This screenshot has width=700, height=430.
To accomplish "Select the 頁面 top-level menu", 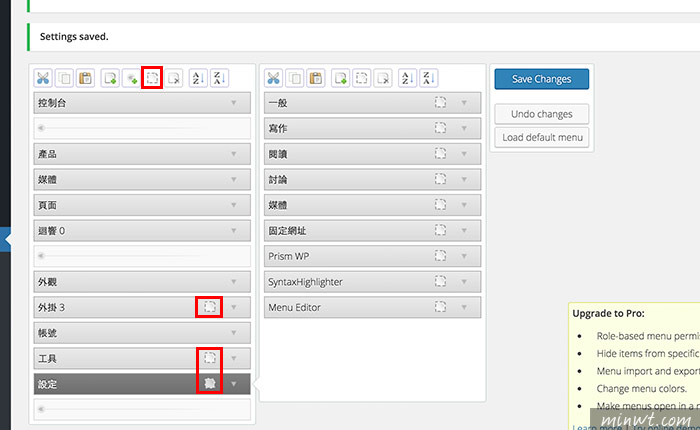I will pyautogui.click(x=142, y=205).
